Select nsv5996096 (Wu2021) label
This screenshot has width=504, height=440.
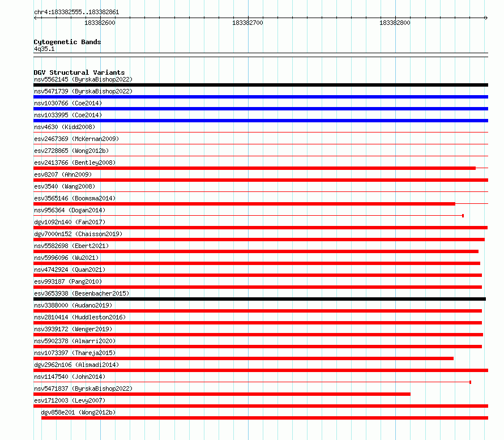pyautogui.click(x=66, y=258)
